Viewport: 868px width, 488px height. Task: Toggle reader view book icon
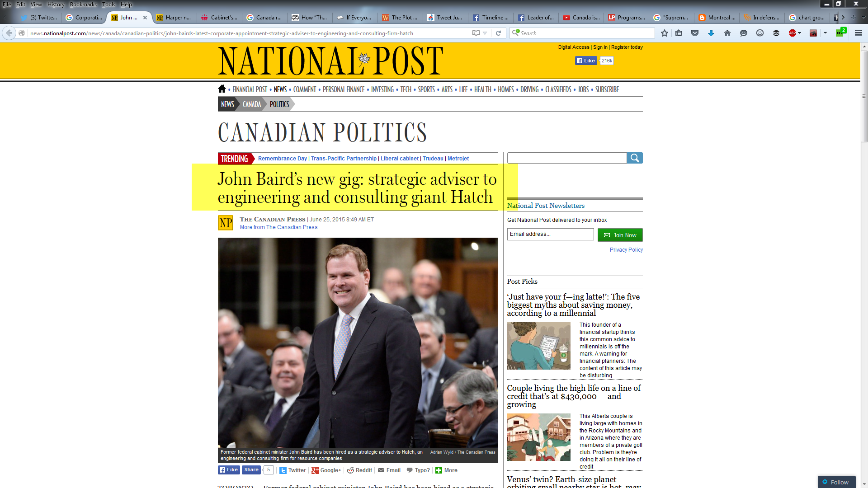tap(476, 33)
